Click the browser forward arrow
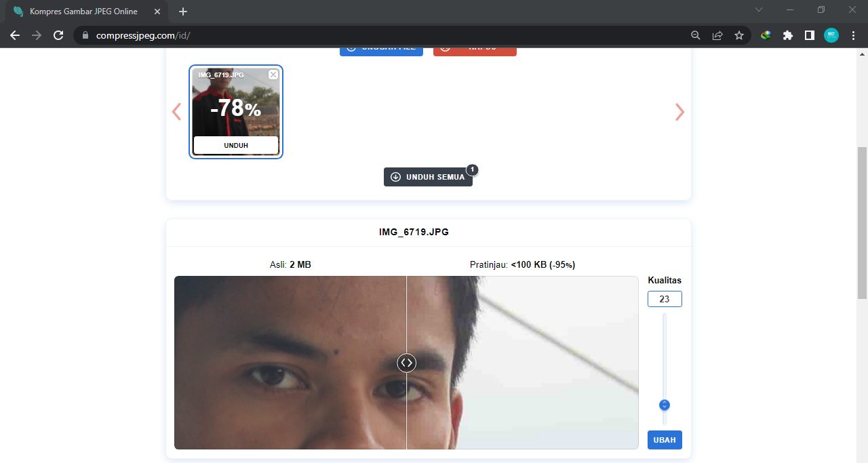This screenshot has height=463, width=868. pyautogui.click(x=37, y=35)
